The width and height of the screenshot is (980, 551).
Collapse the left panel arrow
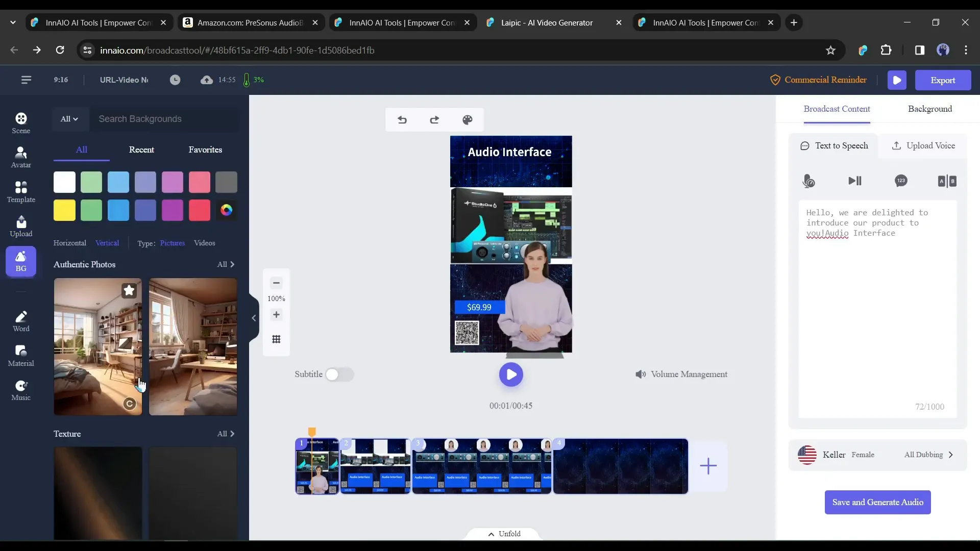[254, 318]
